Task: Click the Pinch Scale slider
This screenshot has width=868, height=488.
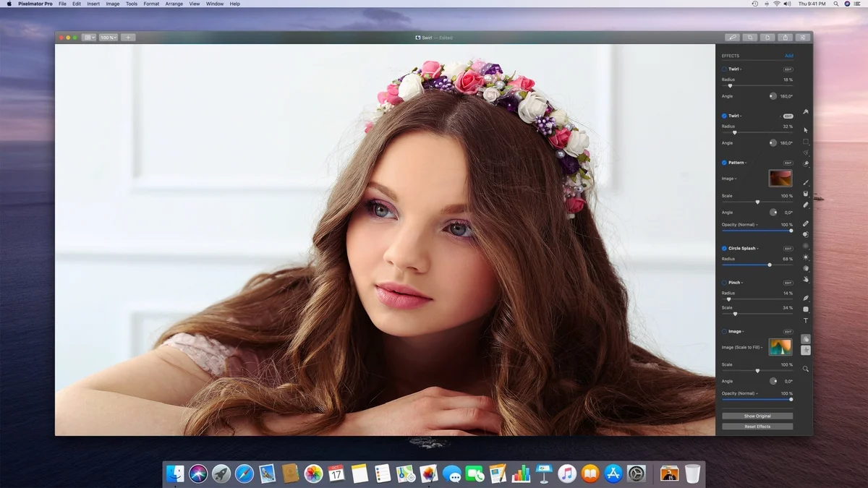Action: 757,314
